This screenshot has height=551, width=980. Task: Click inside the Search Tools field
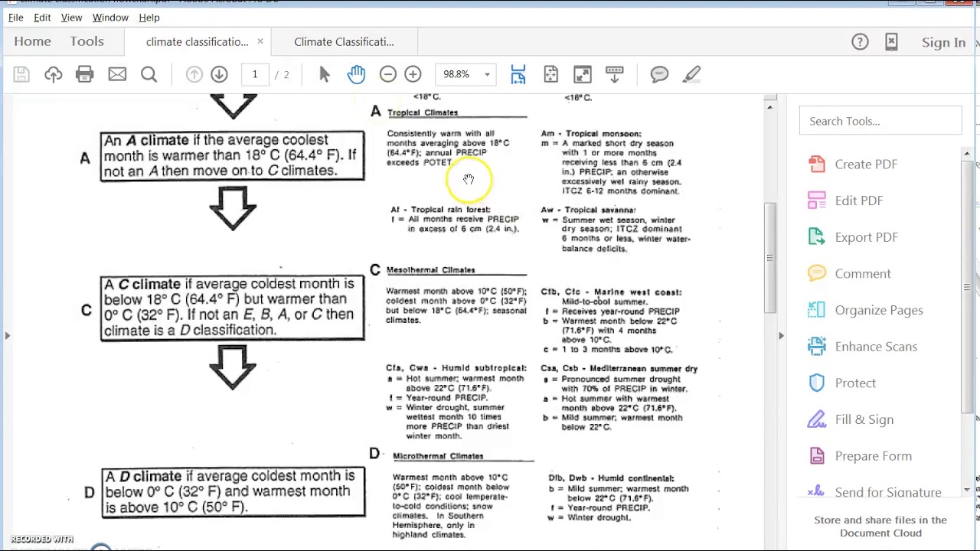880,121
